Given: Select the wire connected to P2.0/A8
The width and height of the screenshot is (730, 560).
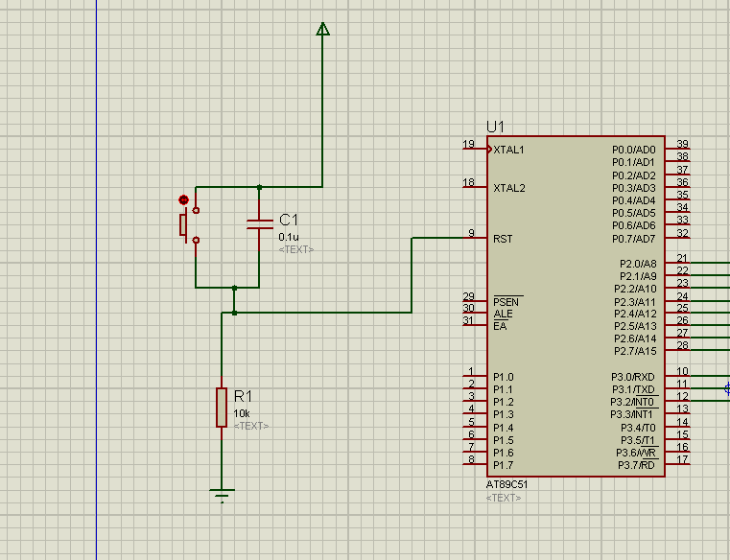Looking at the screenshot, I should coord(710,263).
